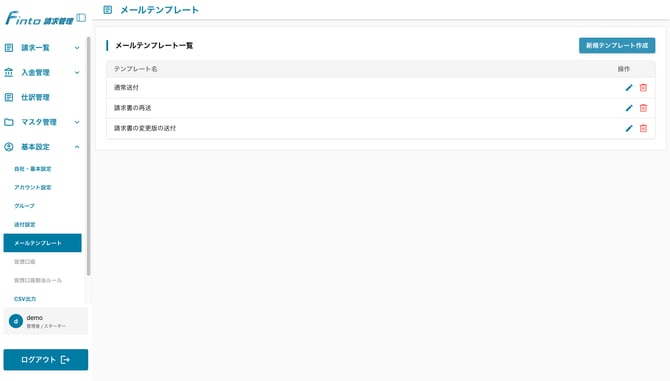Go to CSV出力 submenu
Viewport: 670px width, 381px height.
[25, 299]
